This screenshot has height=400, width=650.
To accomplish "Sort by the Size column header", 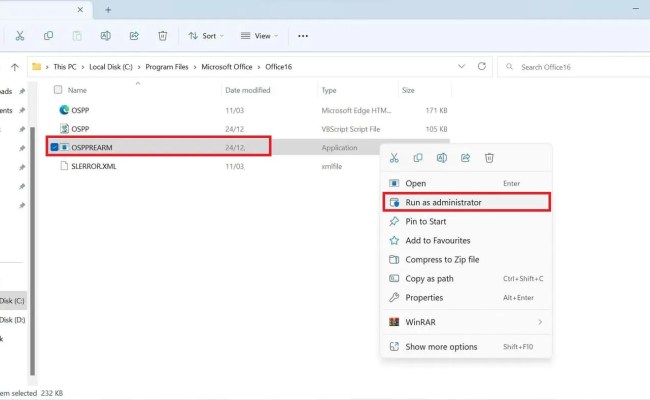I will (x=408, y=90).
